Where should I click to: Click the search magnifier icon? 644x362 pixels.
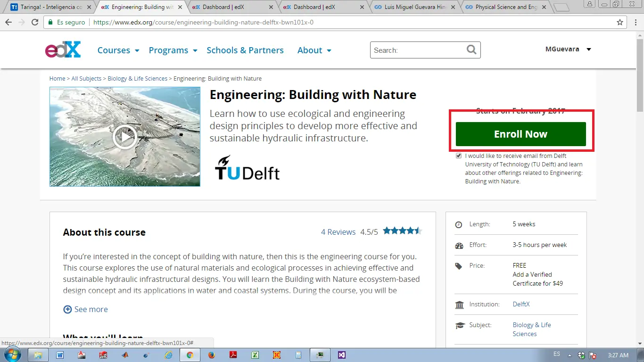pyautogui.click(x=471, y=50)
